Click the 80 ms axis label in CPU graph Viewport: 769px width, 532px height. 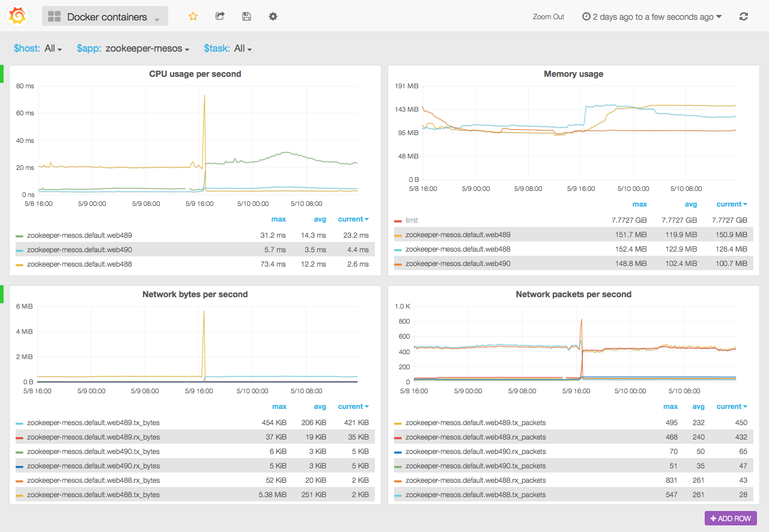(25, 86)
